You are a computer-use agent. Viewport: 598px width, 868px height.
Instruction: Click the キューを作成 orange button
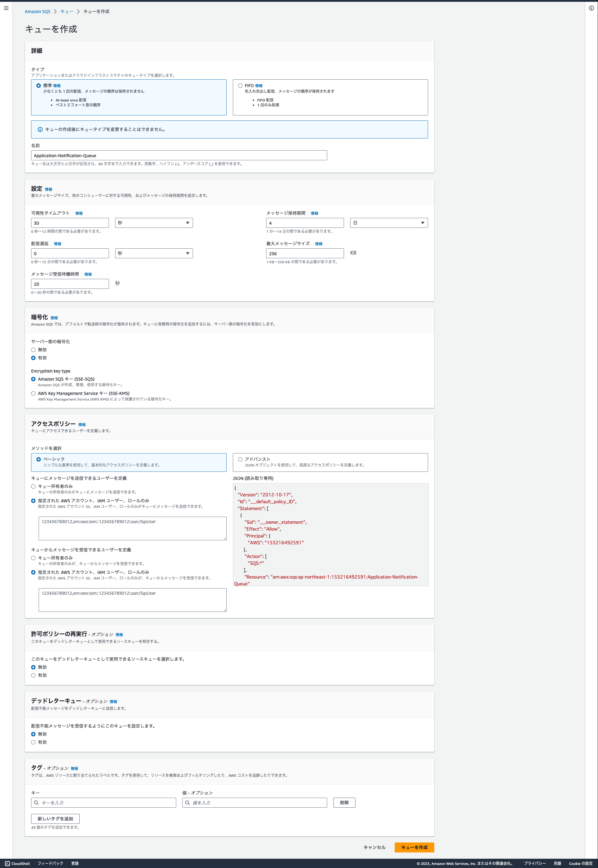[x=414, y=847]
